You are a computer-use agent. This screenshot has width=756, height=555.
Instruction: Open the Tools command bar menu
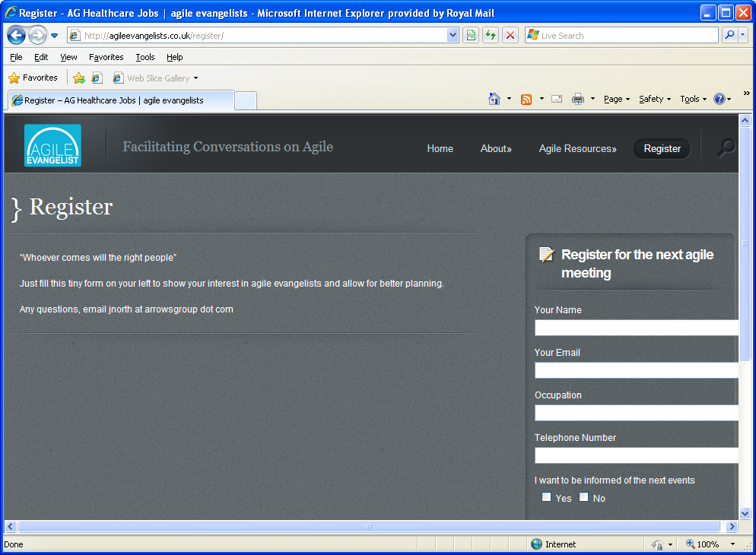coord(694,99)
